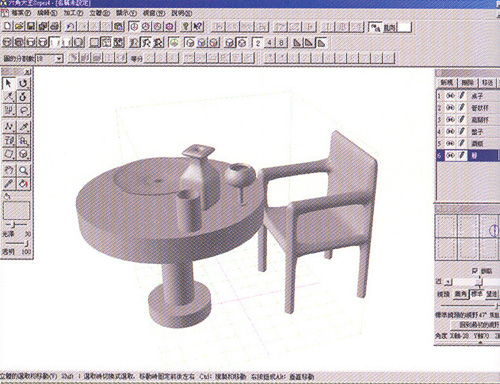Select the paint bucket fill tool
The height and width of the screenshot is (384, 500).
click(23, 184)
